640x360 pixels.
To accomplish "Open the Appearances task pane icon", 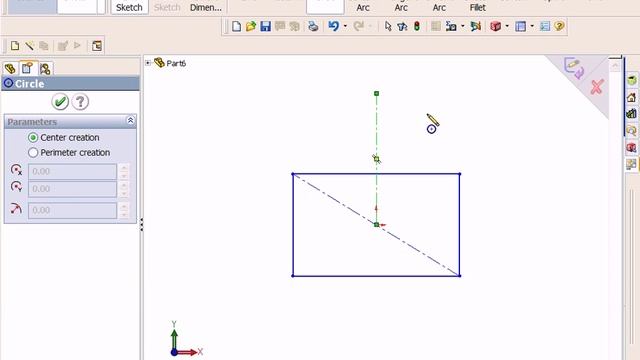I will point(631,164).
